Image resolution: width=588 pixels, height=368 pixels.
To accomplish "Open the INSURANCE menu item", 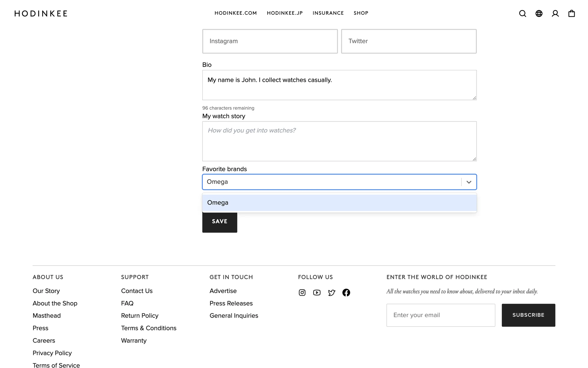I will 328,13.
